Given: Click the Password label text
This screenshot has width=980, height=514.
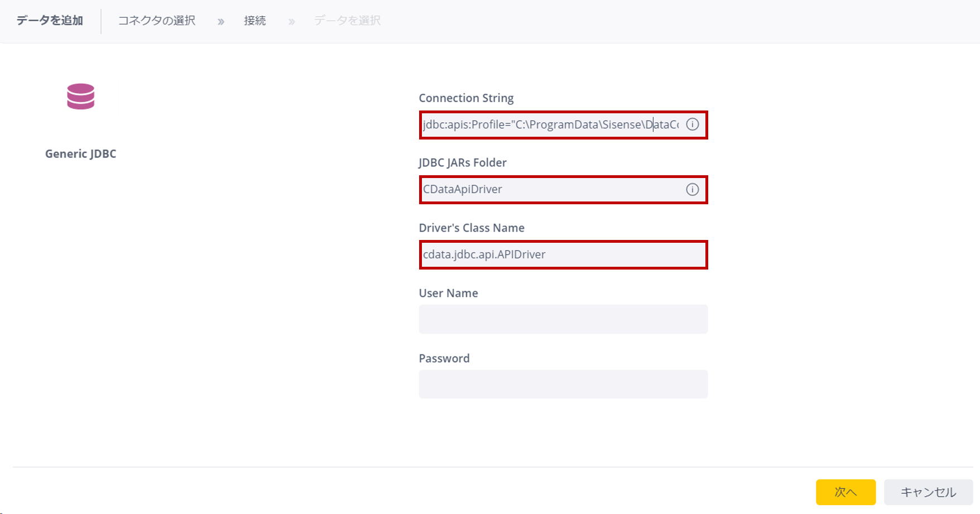Looking at the screenshot, I should [444, 358].
